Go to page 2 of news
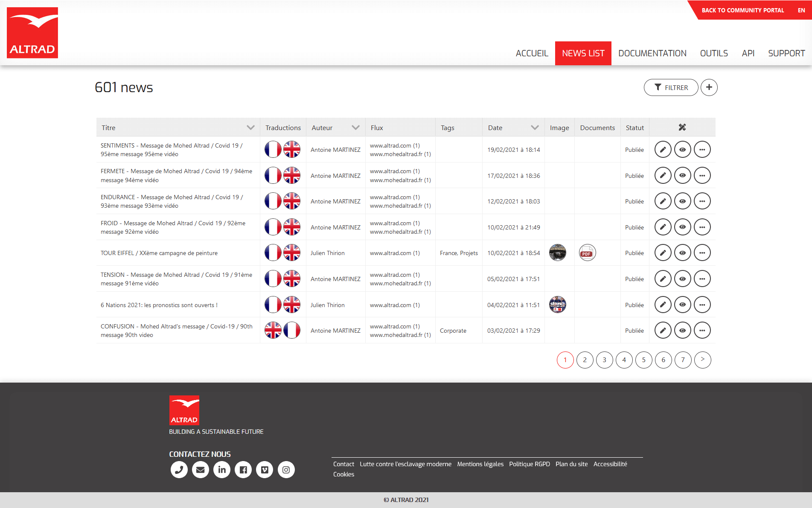 point(585,360)
